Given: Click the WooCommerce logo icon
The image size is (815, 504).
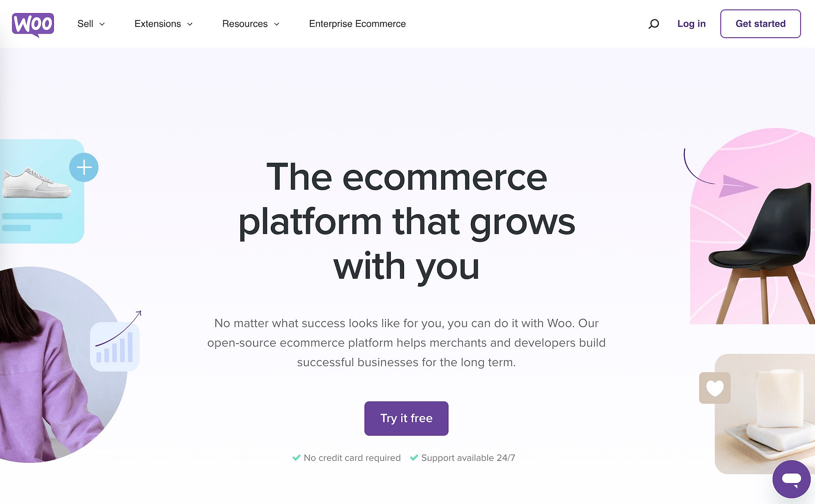Looking at the screenshot, I should click(33, 23).
